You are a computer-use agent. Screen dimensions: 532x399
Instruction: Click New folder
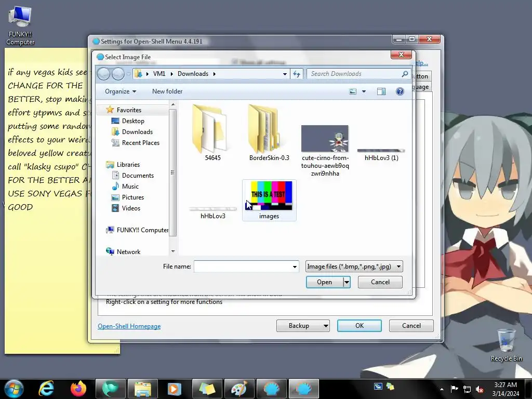(x=167, y=91)
